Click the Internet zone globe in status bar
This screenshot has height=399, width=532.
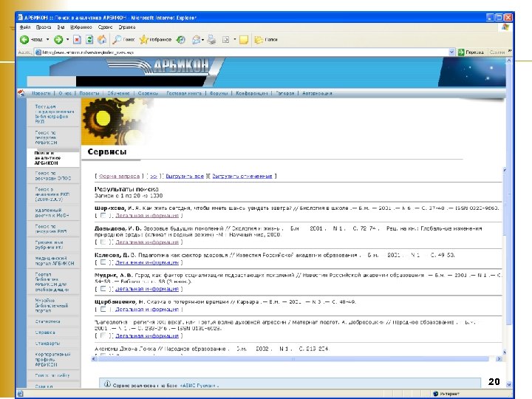436,394
